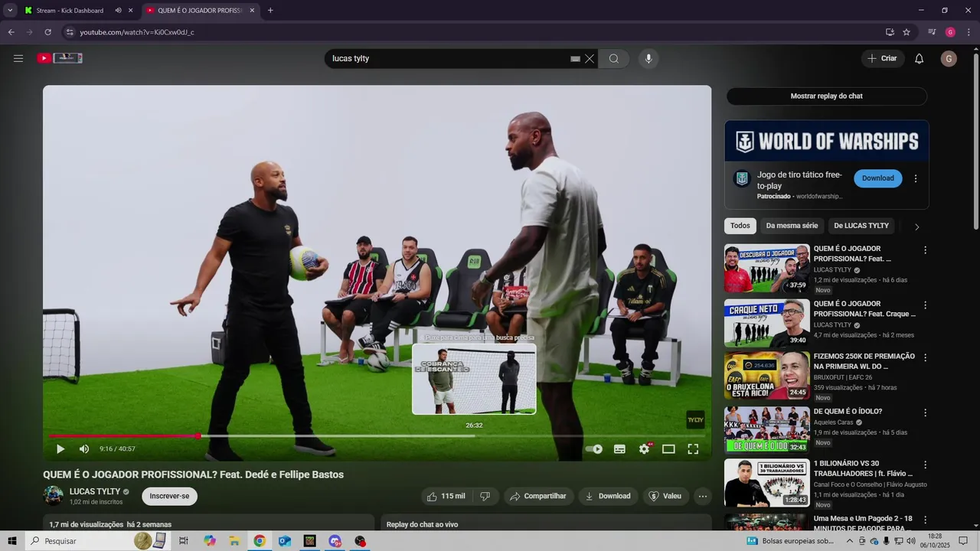The height and width of the screenshot is (551, 980).
Task: Open the Chrome three-dot menu
Action: (x=969, y=32)
